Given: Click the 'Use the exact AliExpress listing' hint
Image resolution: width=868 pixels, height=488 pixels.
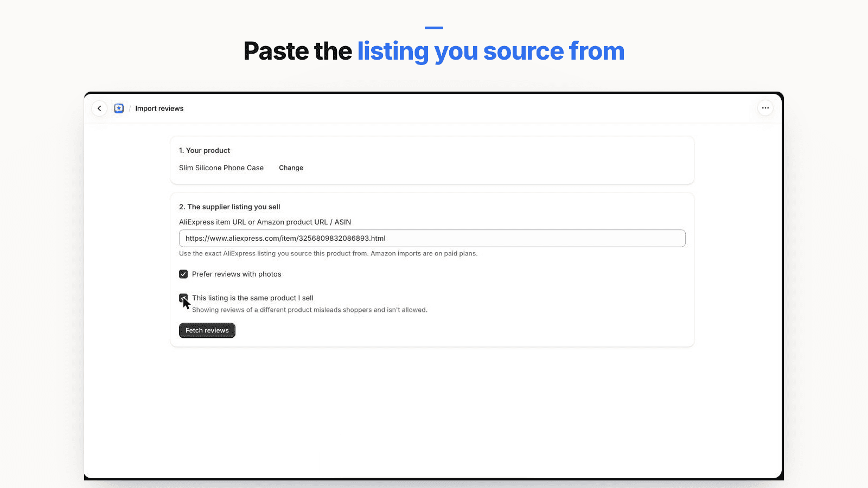Looking at the screenshot, I should [328, 254].
